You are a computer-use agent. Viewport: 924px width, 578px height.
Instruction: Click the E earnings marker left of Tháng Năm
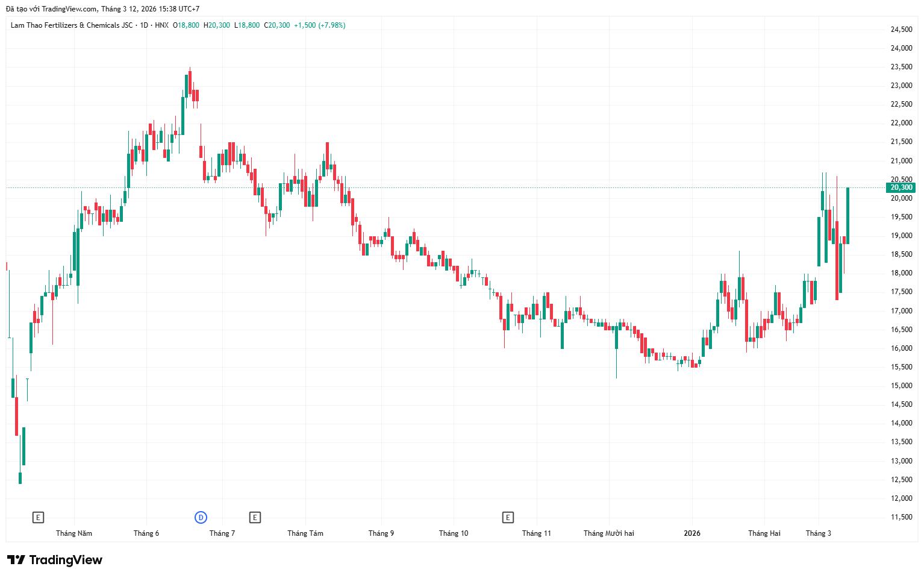pos(38,517)
